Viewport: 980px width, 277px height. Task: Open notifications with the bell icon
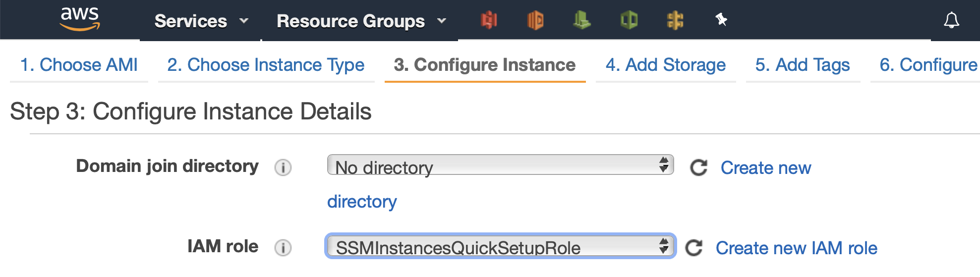click(951, 20)
